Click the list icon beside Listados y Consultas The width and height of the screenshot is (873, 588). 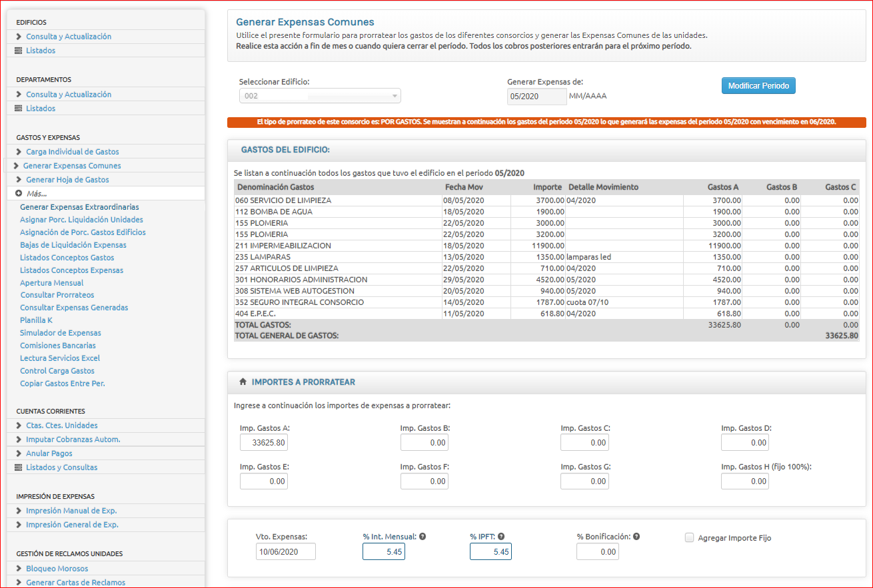(x=19, y=467)
